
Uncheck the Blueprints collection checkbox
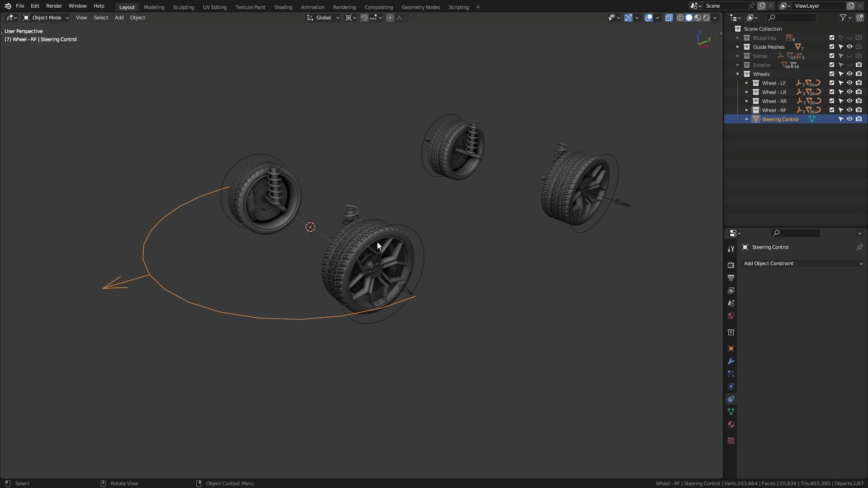(x=832, y=38)
